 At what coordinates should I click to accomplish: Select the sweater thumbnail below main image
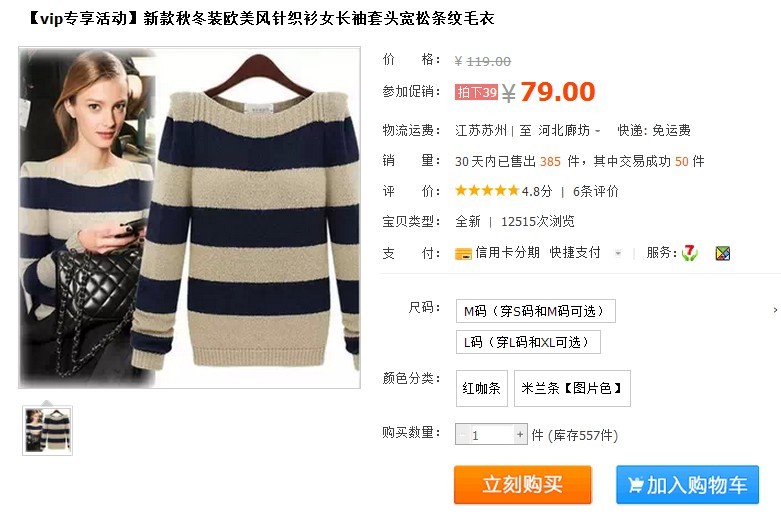47,430
